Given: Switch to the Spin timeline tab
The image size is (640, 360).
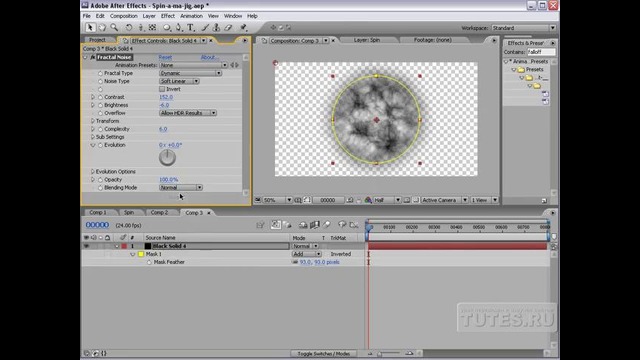Looking at the screenshot, I should pyautogui.click(x=129, y=213).
